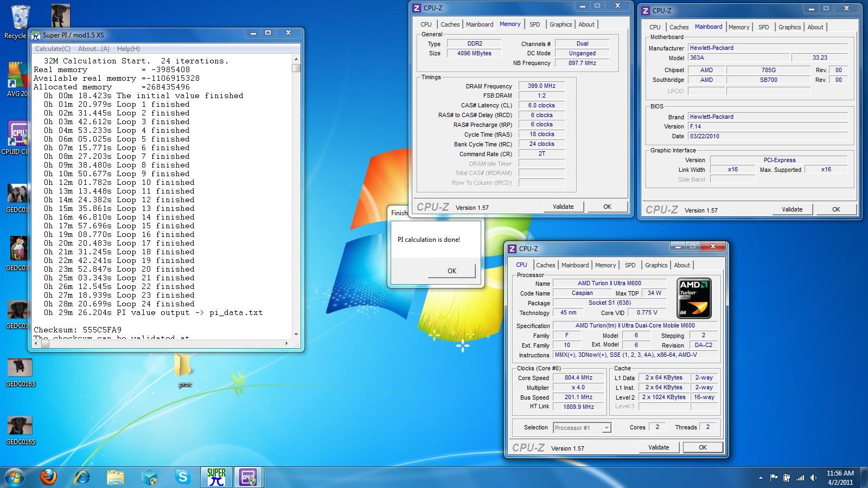Click Validate in Memory CPU-Z window
Screen dimensions: 868x488
[563, 207]
